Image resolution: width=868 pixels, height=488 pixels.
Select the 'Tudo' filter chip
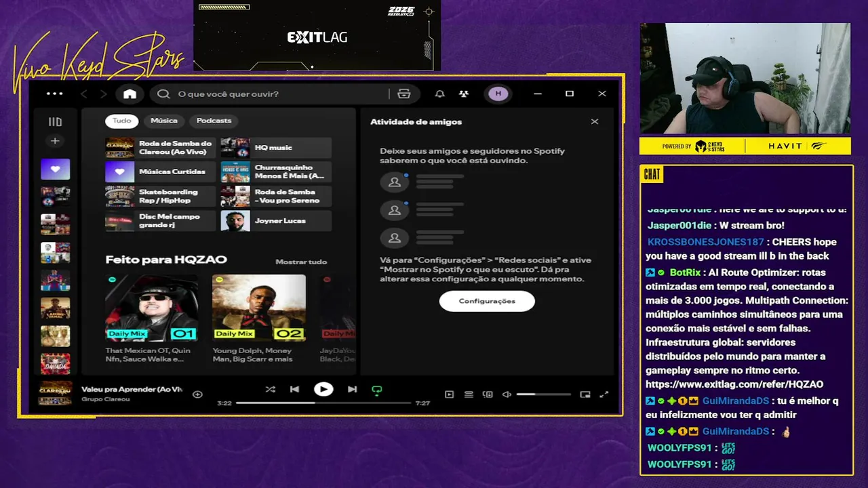pos(121,121)
